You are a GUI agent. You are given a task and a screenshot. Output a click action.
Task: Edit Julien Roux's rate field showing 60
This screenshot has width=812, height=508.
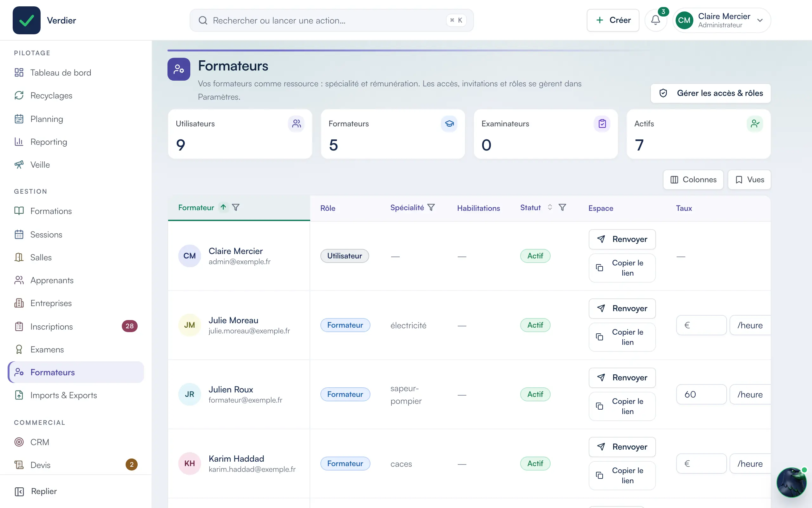coord(701,394)
